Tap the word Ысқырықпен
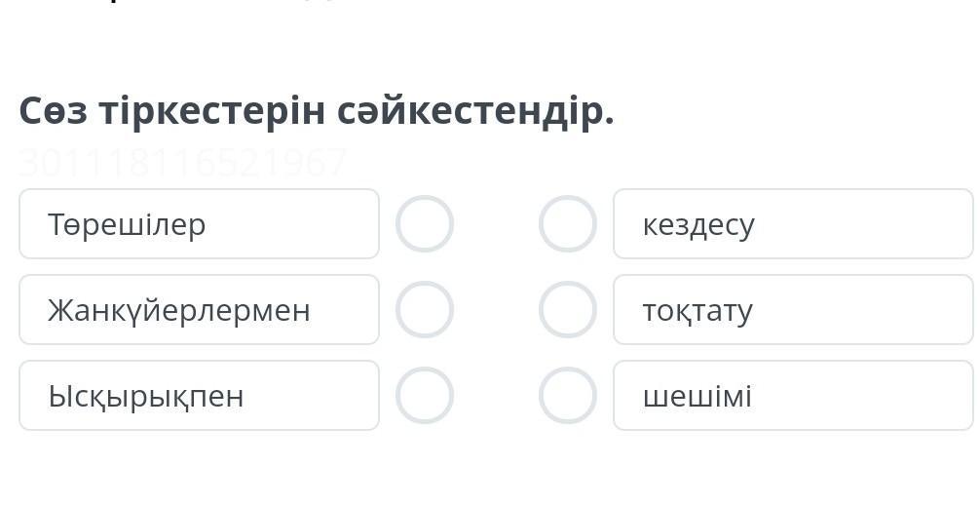Viewport: 980px width, 506px height. point(146,397)
